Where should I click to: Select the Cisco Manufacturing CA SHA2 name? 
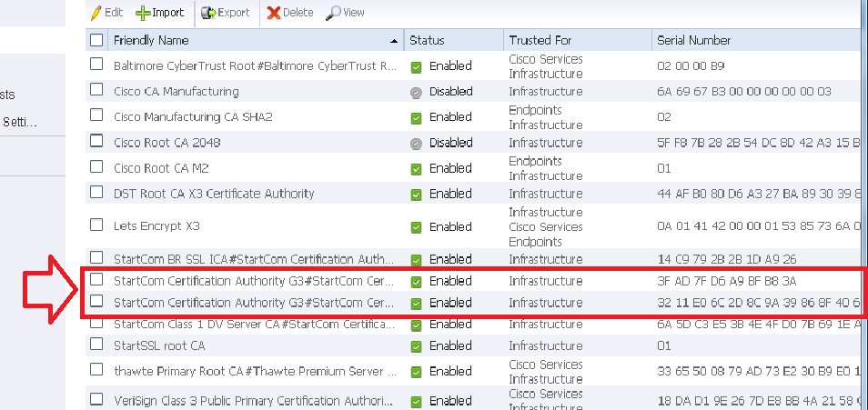pyautogui.click(x=193, y=116)
